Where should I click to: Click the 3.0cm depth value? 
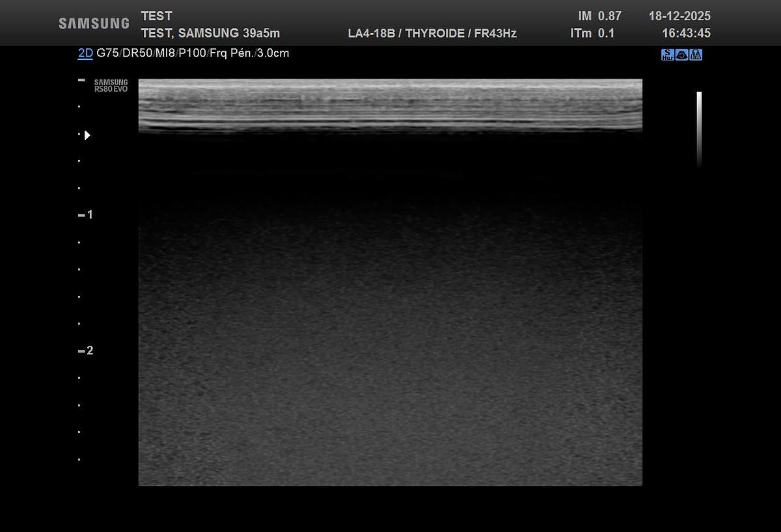click(x=273, y=53)
